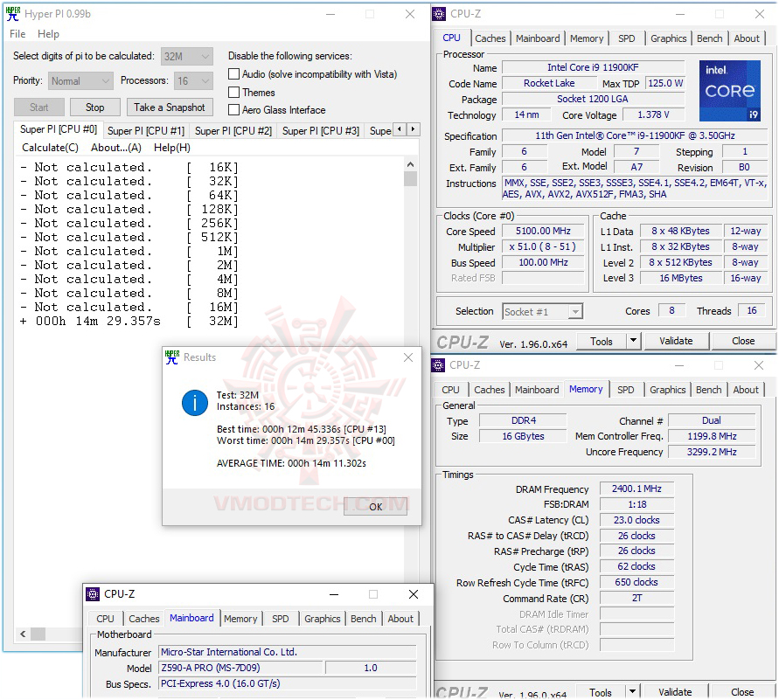
Task: Open SPD tab in Memory CPU-Z window
Action: pos(625,390)
